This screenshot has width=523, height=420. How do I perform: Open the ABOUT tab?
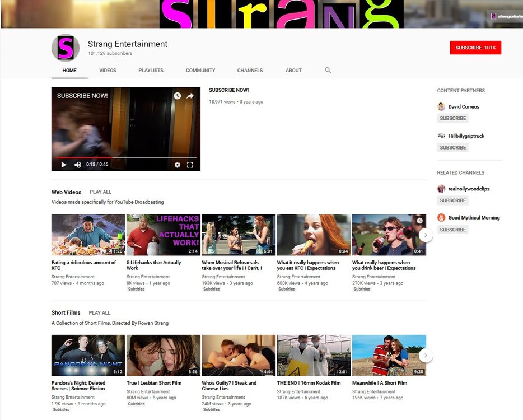(x=293, y=71)
